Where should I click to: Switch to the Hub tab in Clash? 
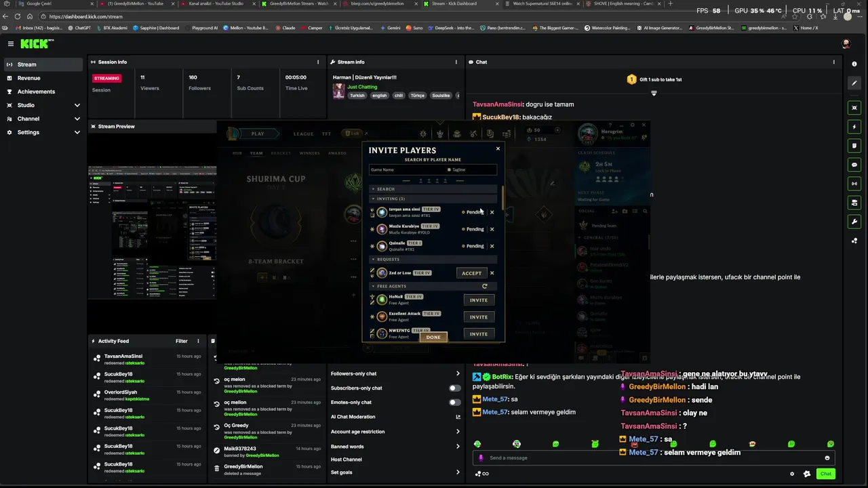(x=237, y=153)
